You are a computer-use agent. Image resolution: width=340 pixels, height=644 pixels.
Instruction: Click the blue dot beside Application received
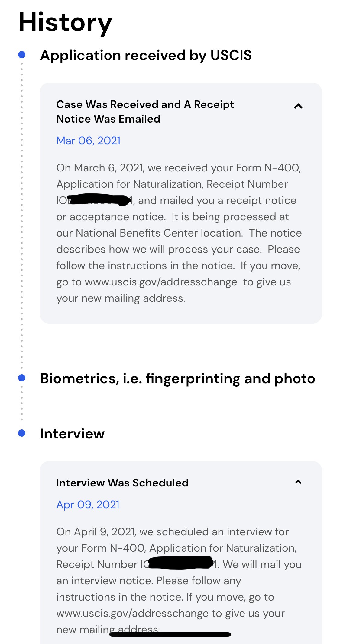(22, 55)
